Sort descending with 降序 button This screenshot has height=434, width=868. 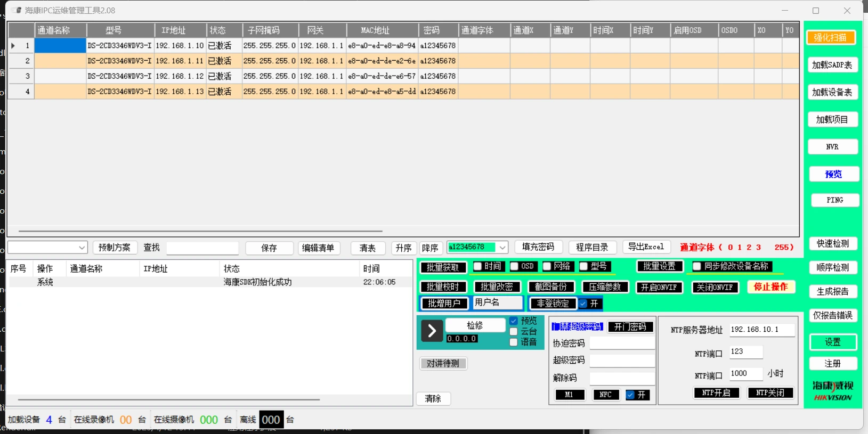(x=430, y=248)
